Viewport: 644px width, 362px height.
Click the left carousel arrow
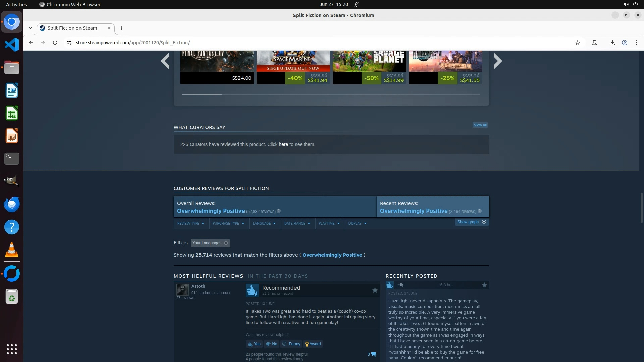click(x=165, y=61)
